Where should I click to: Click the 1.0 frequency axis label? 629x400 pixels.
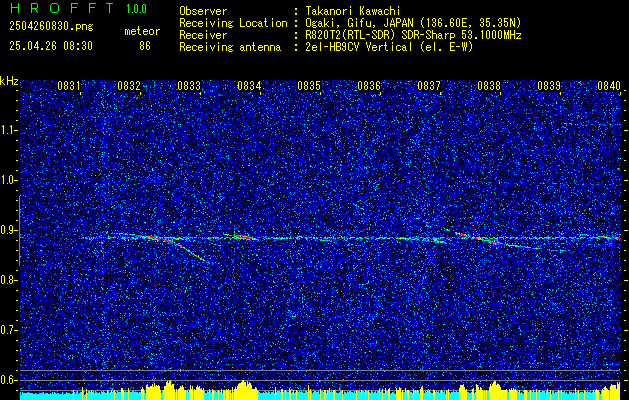[x=8, y=180]
